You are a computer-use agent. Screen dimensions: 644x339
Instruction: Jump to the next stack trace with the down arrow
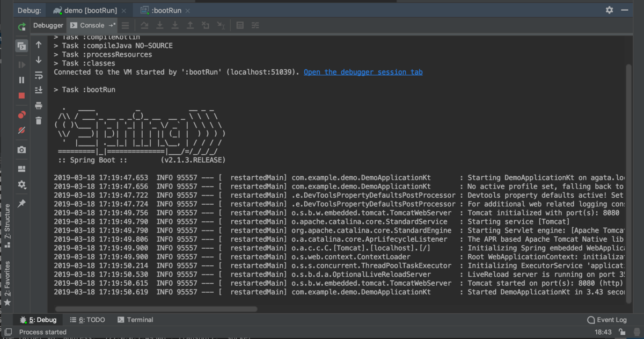[39, 60]
